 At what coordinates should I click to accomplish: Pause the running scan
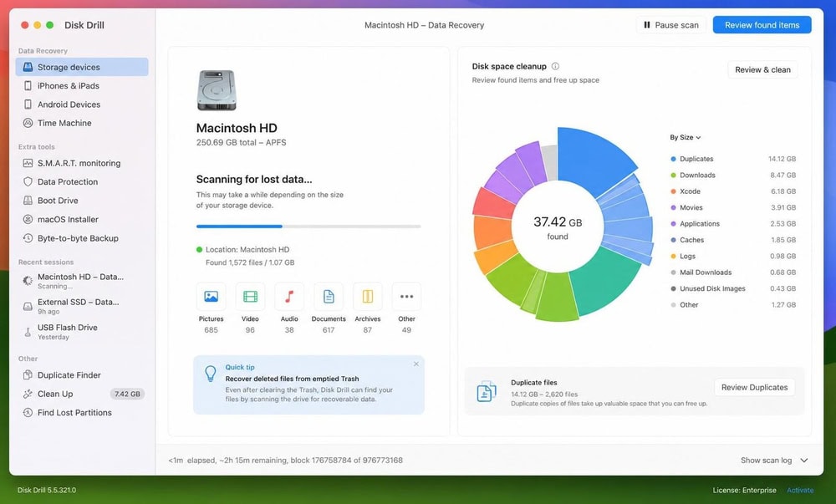(x=670, y=25)
